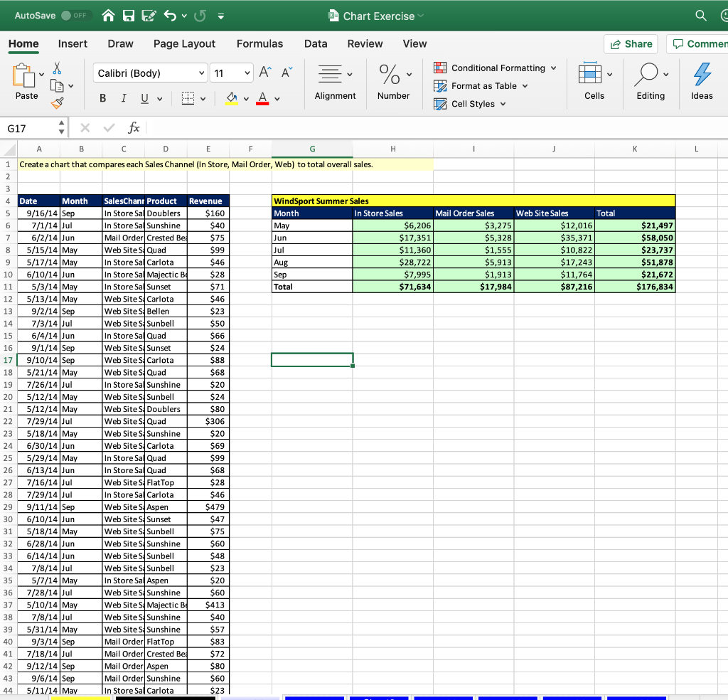Expand the Chart Exercise title chevron
Viewport: 728px width, 700px height.
[421, 14]
